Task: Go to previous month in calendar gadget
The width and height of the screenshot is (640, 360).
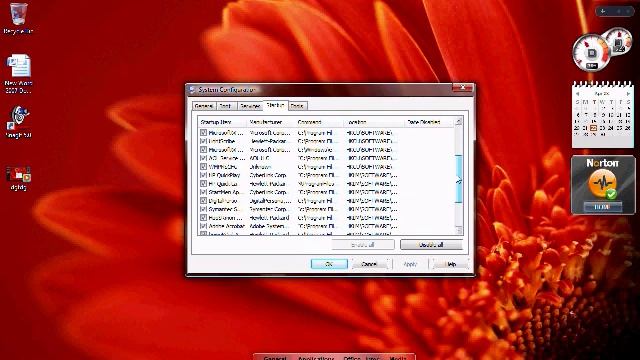Action: coord(578,93)
